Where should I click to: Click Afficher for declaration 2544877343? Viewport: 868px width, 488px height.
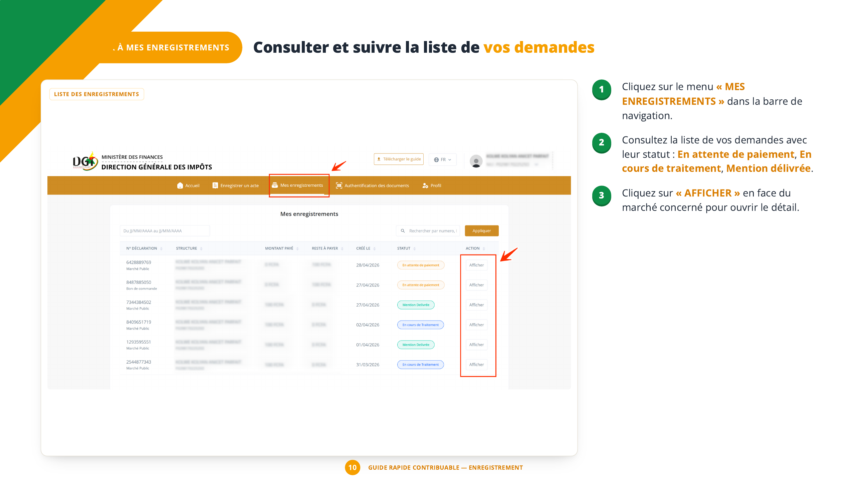tap(476, 364)
